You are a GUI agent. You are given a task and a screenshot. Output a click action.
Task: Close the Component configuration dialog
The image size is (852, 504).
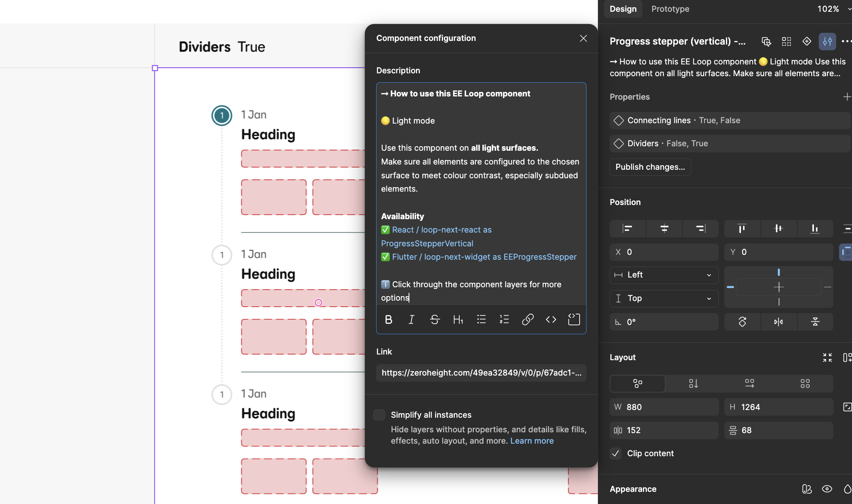point(583,38)
